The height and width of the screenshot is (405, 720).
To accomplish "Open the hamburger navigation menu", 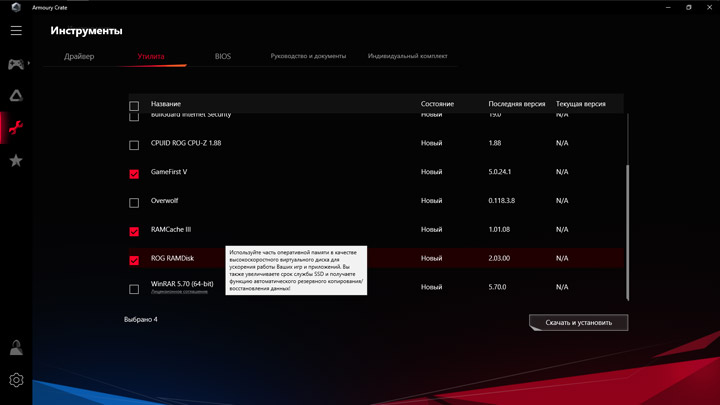I will [16, 30].
